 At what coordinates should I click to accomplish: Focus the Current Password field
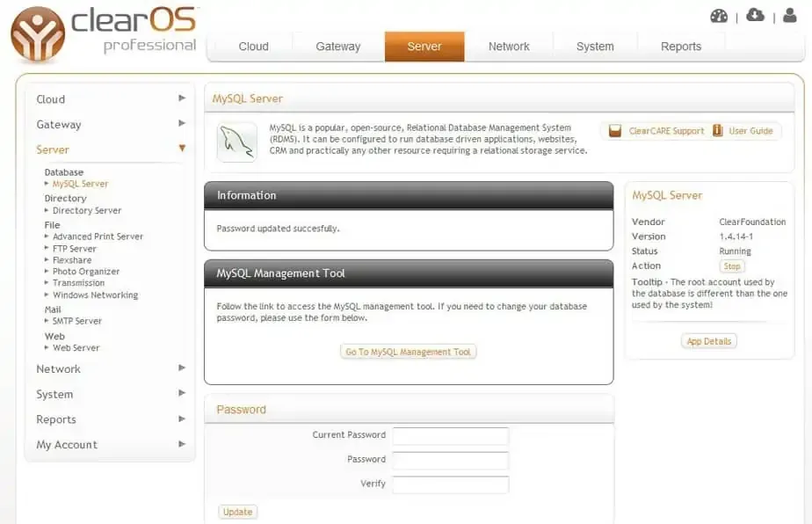(x=450, y=435)
